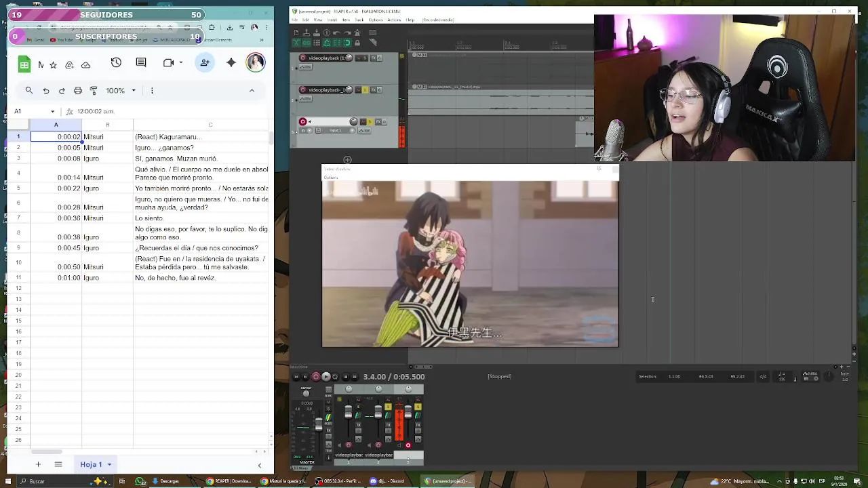Viewport: 868px width, 488px height.
Task: Click REAPER project settings info icon
Action: 326,33
